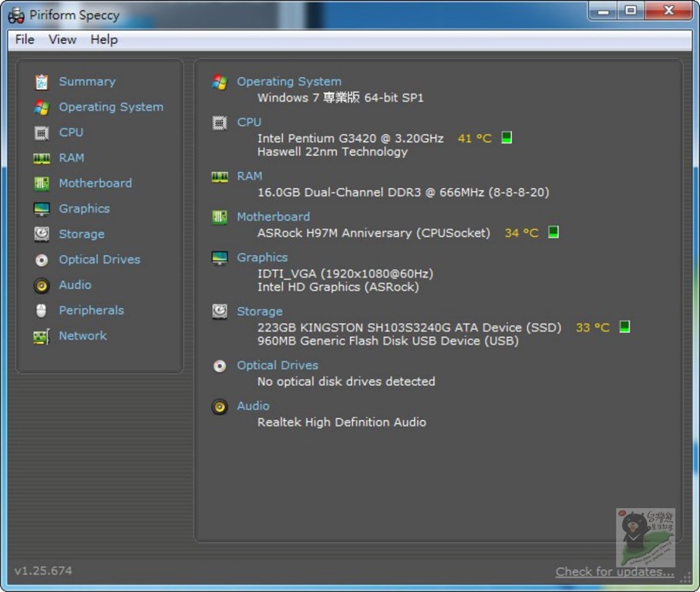
Task: Click the Peripherals mouse icon in sidebar
Action: pos(41,311)
